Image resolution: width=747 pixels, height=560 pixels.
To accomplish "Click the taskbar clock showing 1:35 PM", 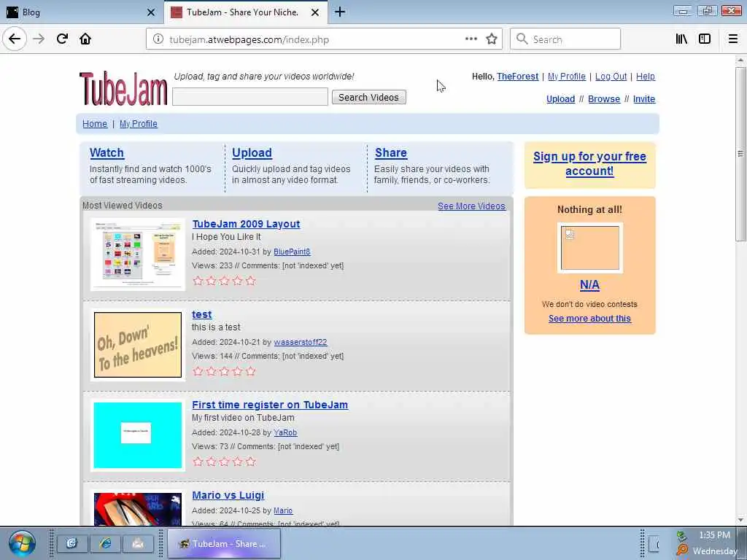I will pos(714,535).
